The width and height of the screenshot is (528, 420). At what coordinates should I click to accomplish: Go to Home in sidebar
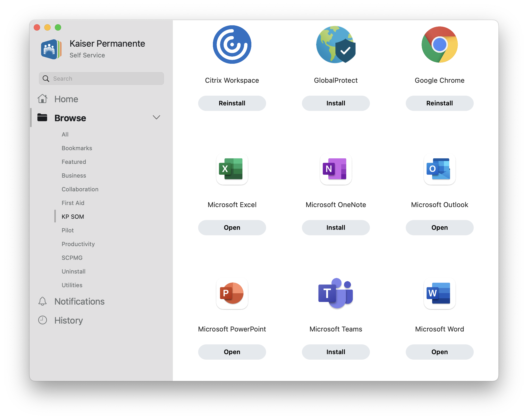click(66, 99)
